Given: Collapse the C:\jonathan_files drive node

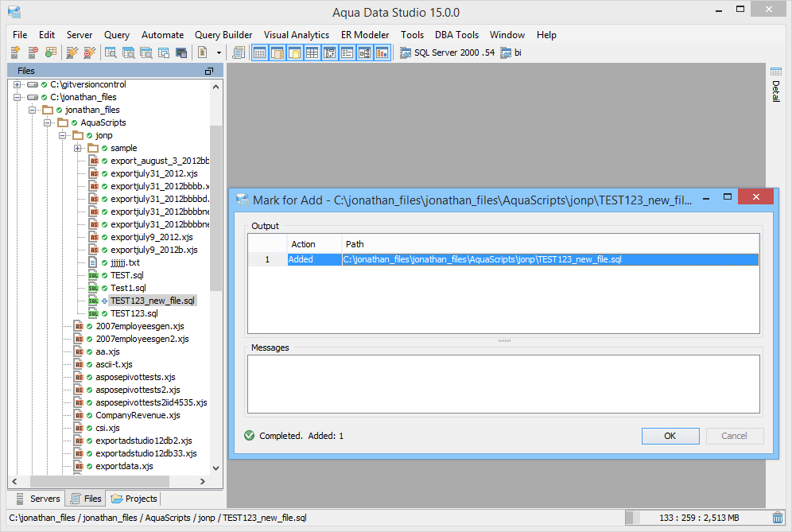Looking at the screenshot, I should point(17,97).
